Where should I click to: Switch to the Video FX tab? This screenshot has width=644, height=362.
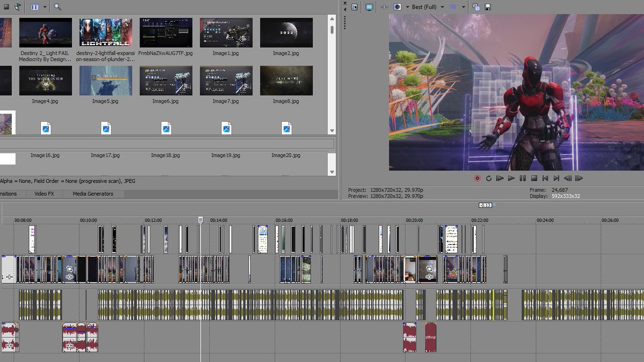(x=44, y=194)
